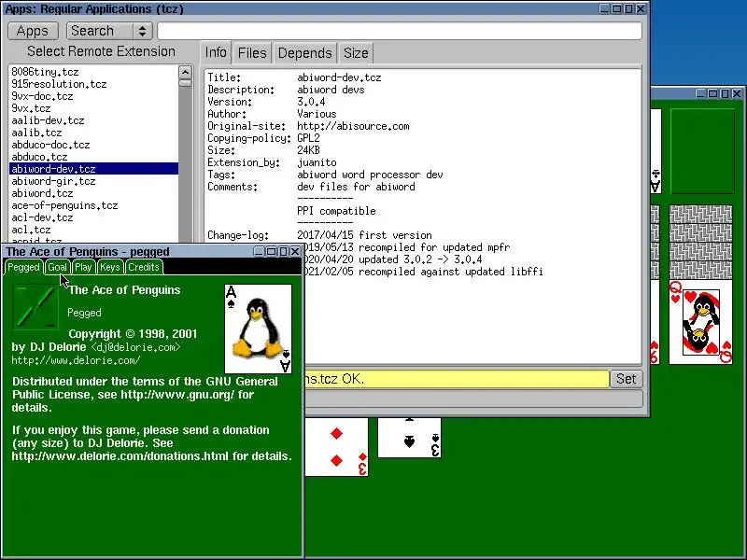The height and width of the screenshot is (560, 747).
Task: Select abiword.tcz extension
Action: [x=93, y=193]
